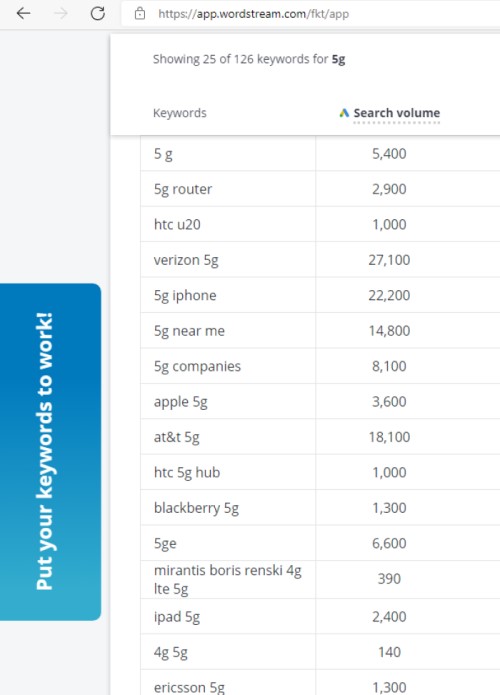Reload the page with the refresh icon
The image size is (500, 695).
pyautogui.click(x=98, y=13)
